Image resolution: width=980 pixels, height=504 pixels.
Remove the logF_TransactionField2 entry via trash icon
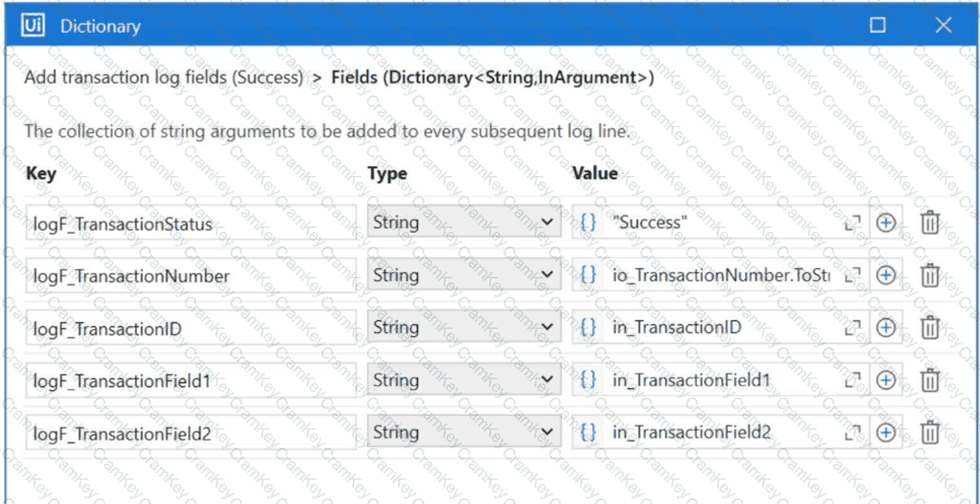click(x=930, y=433)
